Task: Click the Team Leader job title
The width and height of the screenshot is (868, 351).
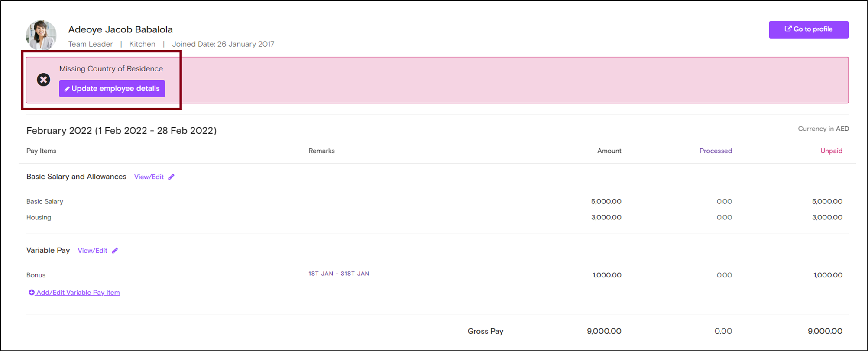Action: pos(91,44)
